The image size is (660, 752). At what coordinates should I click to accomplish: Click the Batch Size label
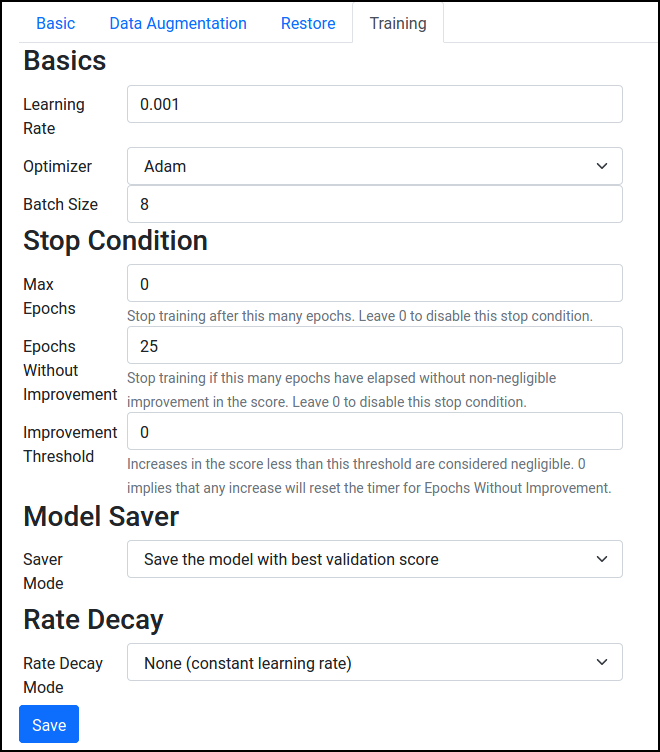pyautogui.click(x=60, y=204)
